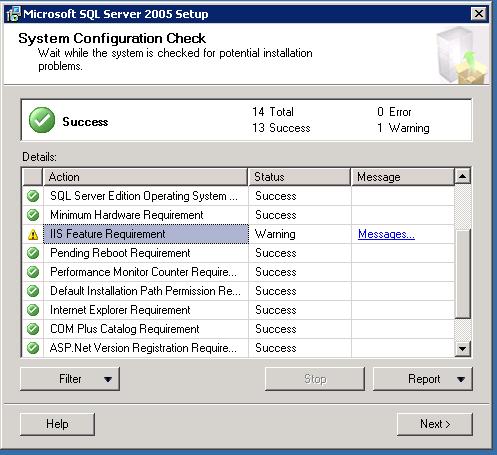Select the SQL Server Edition Operating System row
This screenshot has width=497, height=455.
coord(238,196)
